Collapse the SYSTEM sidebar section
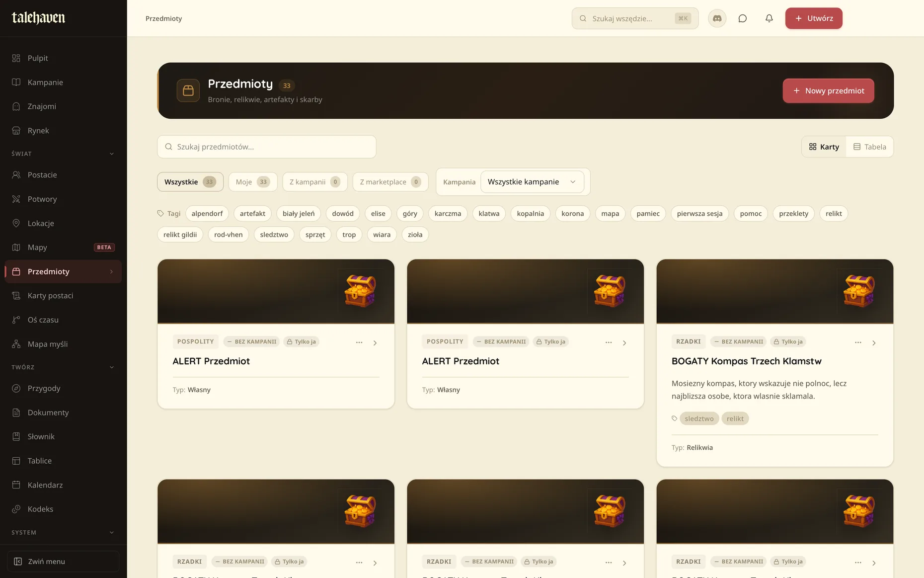924x578 pixels. click(112, 532)
